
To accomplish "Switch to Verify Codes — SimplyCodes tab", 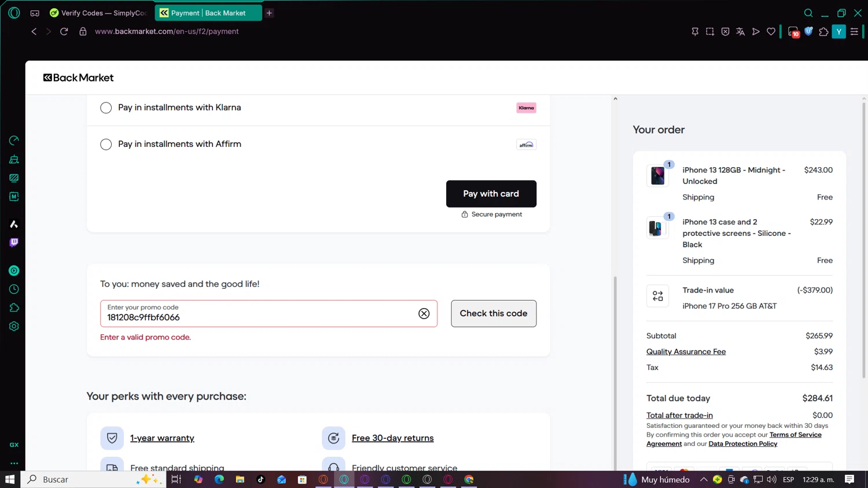I will tap(99, 13).
